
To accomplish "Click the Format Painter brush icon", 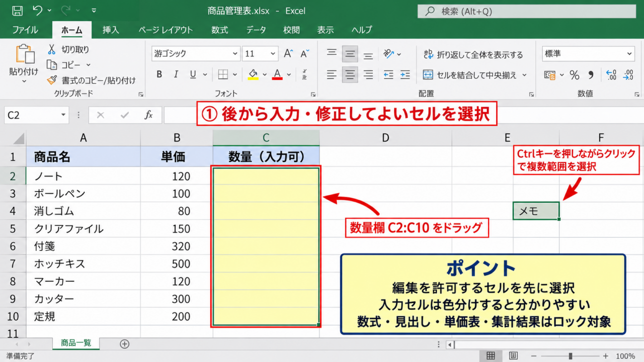I will click(x=51, y=80).
